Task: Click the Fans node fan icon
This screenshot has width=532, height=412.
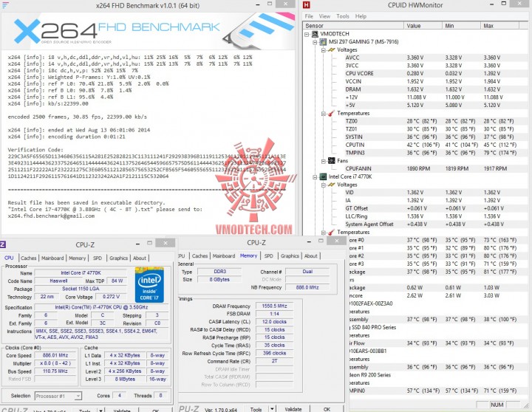Action: [332, 161]
